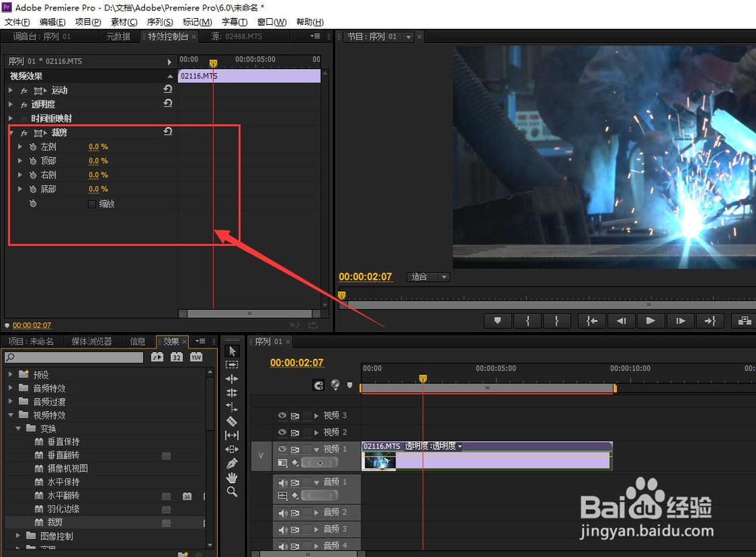Open the 序列(S) menu

[160, 22]
